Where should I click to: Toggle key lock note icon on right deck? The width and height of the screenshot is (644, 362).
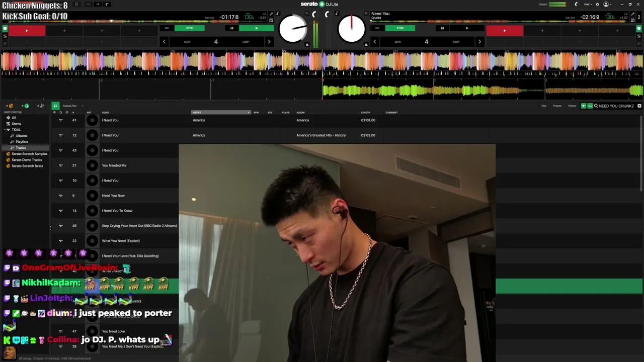337,14
